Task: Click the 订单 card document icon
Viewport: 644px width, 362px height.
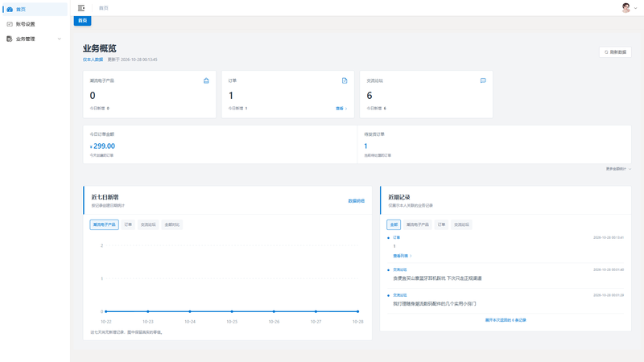Action: (345, 81)
